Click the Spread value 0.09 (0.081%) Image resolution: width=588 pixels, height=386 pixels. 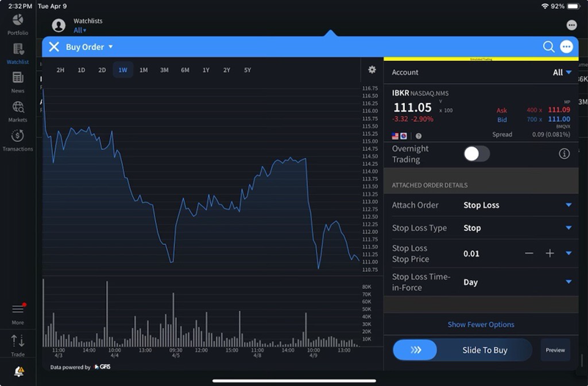(551, 135)
